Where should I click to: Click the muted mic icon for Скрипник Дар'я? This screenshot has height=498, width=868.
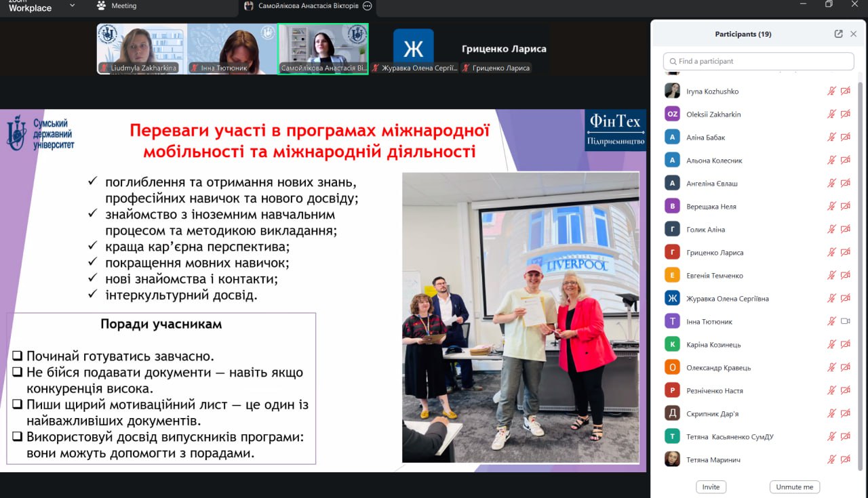831,414
